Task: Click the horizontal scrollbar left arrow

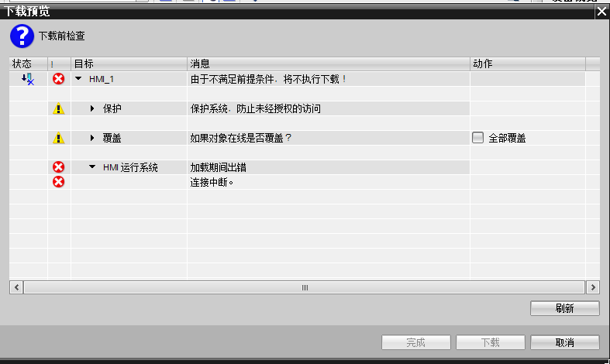Action: click(16, 287)
